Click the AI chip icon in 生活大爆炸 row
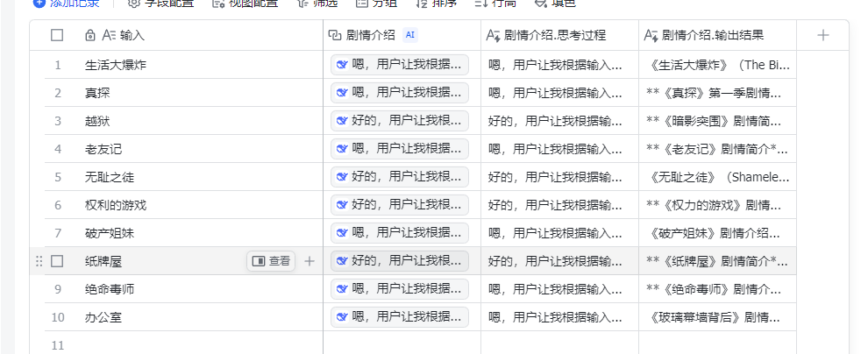Viewport: 868px width, 354px height. (x=342, y=65)
